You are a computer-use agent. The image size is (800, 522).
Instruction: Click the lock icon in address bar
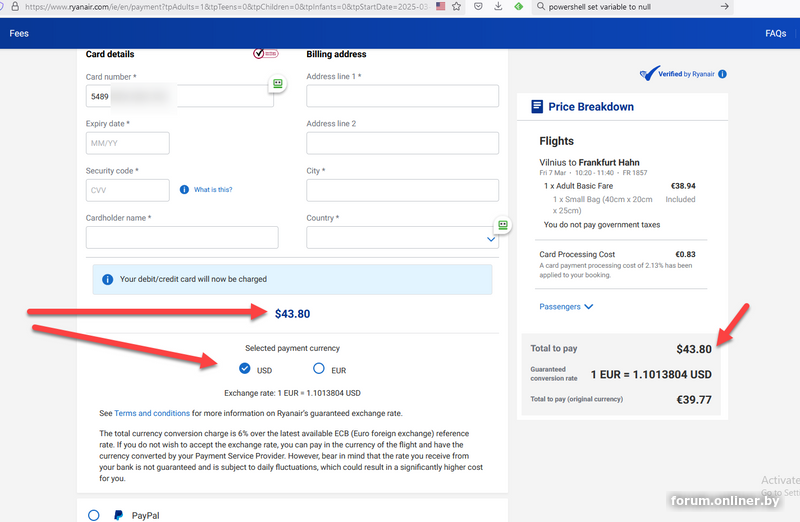click(x=15, y=7)
